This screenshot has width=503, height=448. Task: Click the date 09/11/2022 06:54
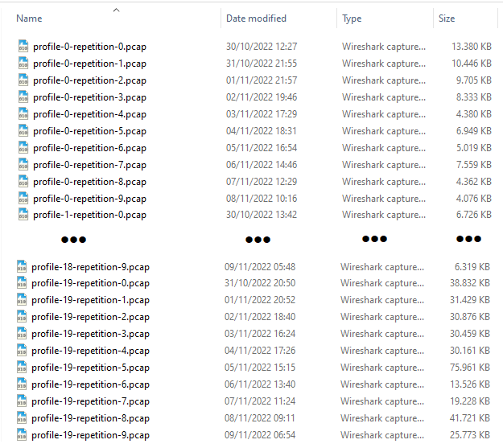click(260, 435)
